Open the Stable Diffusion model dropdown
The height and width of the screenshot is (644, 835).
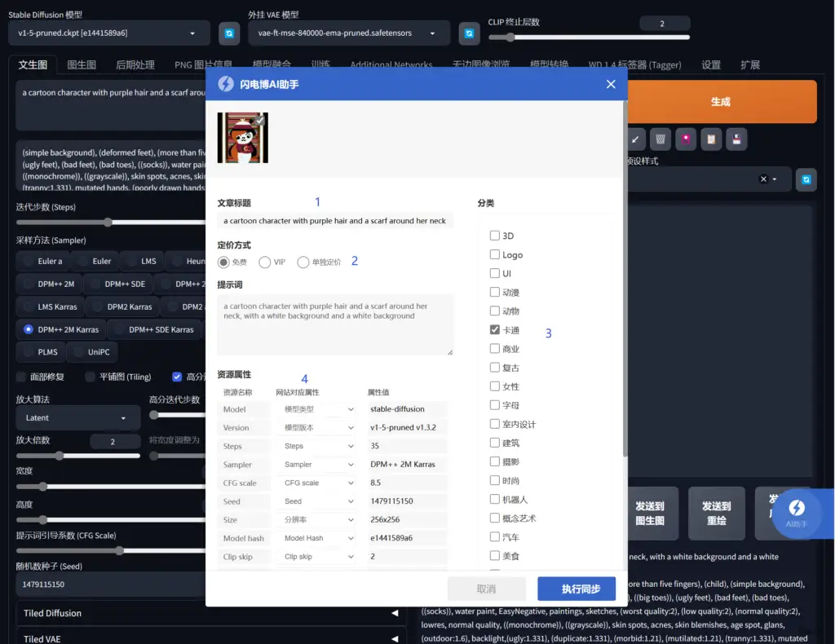[109, 33]
